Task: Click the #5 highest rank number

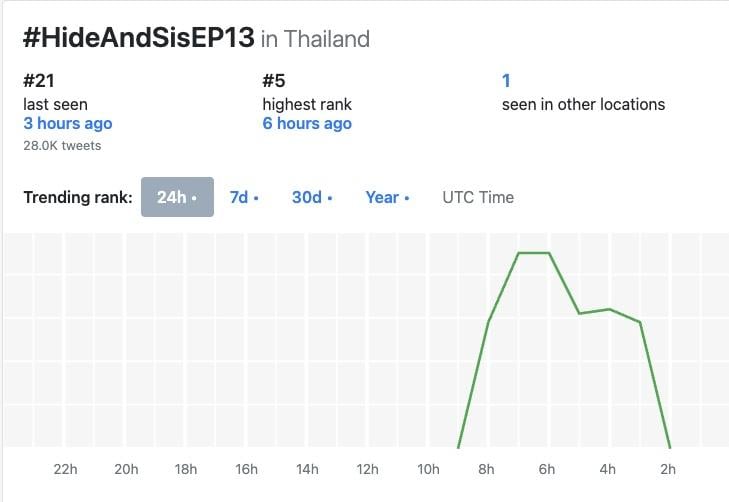Action: [274, 81]
